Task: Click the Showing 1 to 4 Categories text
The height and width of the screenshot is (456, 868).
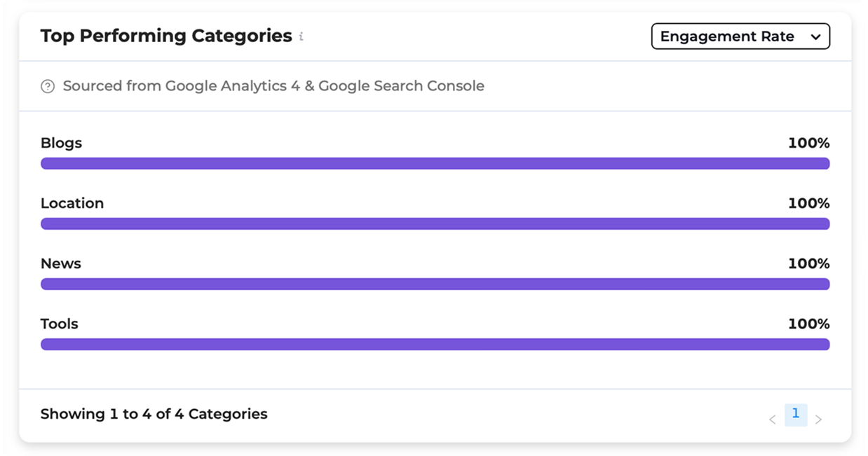Action: pyautogui.click(x=154, y=414)
